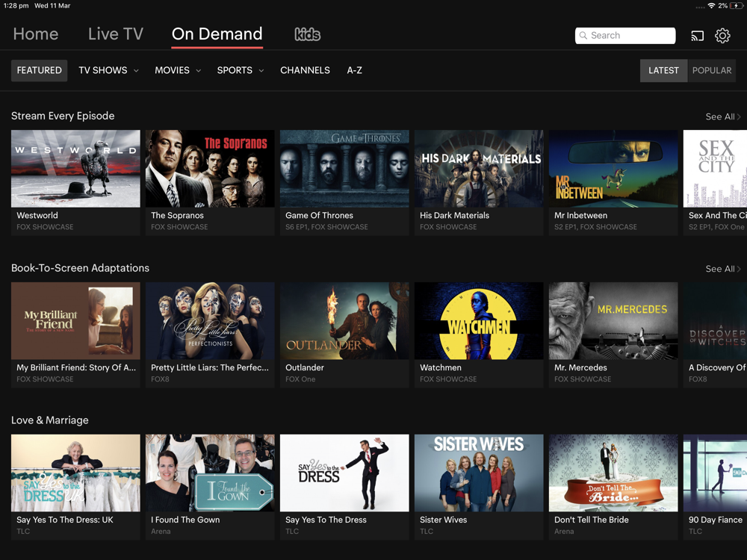Viewport: 747px width, 560px height.
Task: Click the 'Watchmen' title text
Action: 440,367
